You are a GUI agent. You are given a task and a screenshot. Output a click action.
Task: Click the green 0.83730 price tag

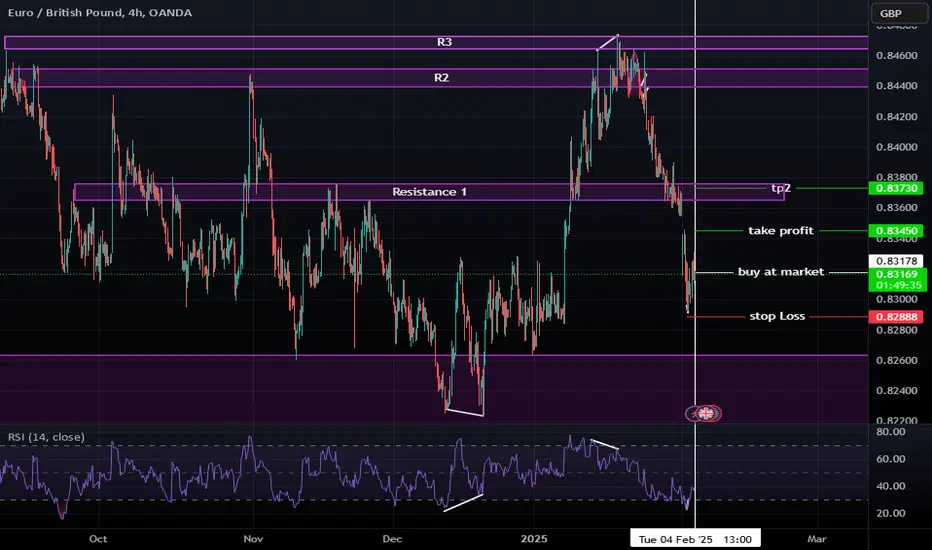pyautogui.click(x=896, y=188)
